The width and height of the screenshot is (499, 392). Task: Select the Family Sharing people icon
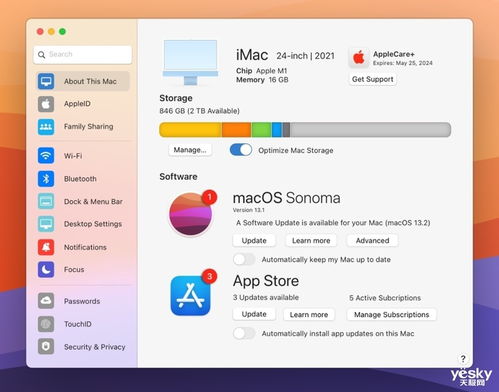click(x=46, y=127)
